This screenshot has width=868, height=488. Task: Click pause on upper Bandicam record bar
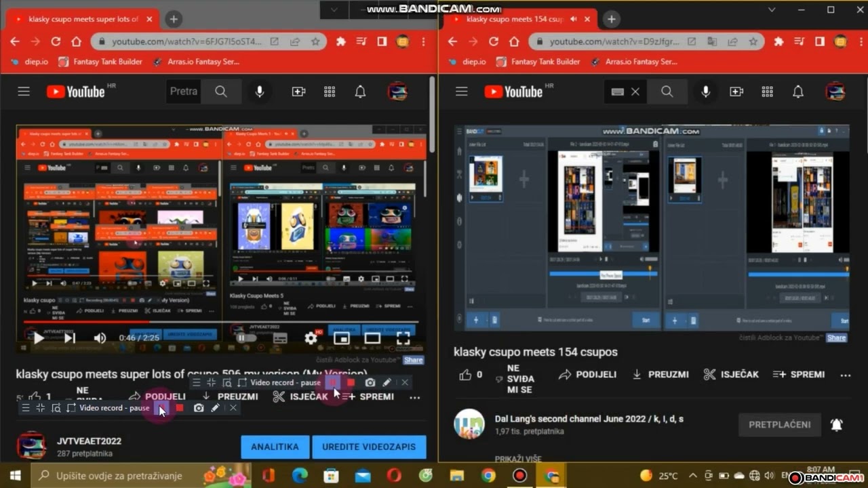pos(333,382)
